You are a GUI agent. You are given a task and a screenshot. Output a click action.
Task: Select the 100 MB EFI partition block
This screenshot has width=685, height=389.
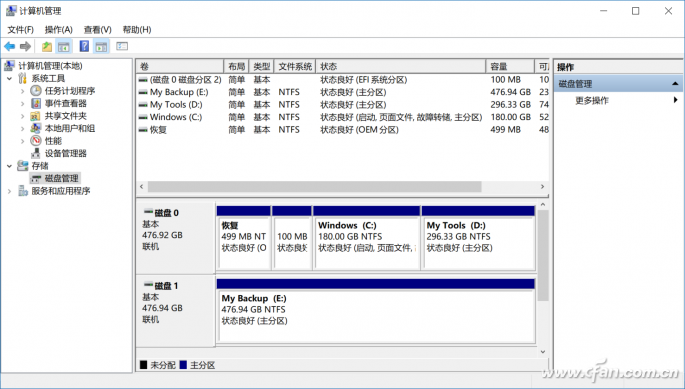[x=292, y=238]
